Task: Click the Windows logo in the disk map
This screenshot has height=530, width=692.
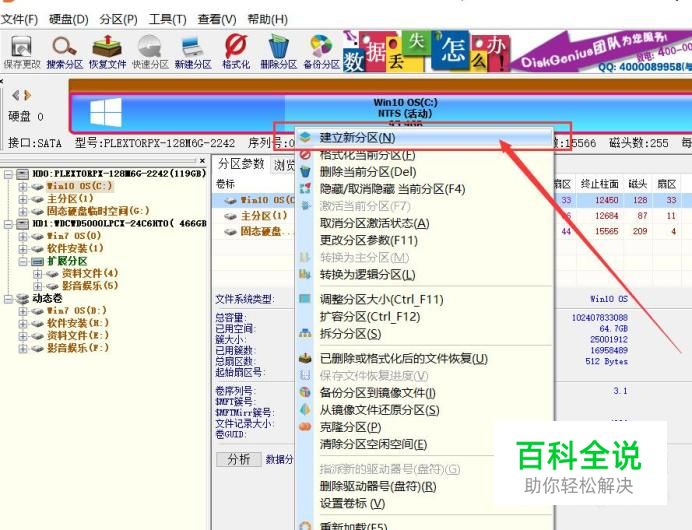Action: tap(105, 113)
